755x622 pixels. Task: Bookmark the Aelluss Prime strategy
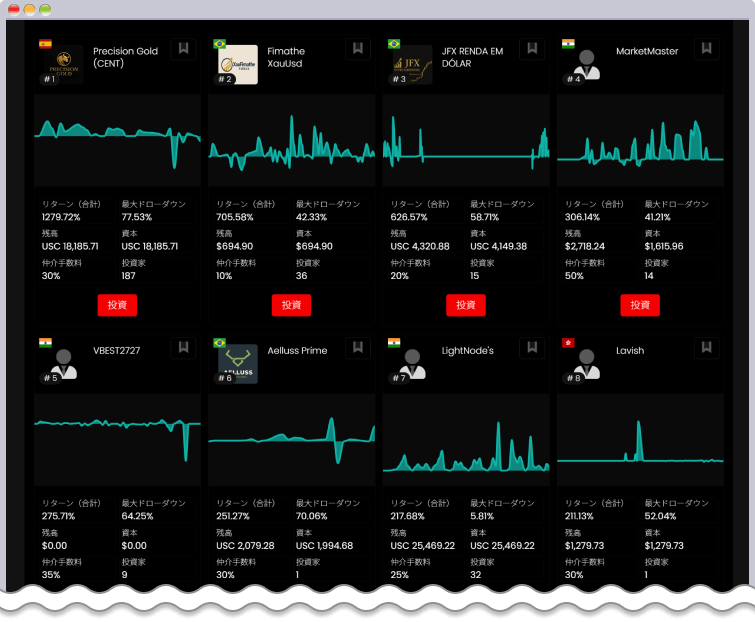[x=357, y=347]
